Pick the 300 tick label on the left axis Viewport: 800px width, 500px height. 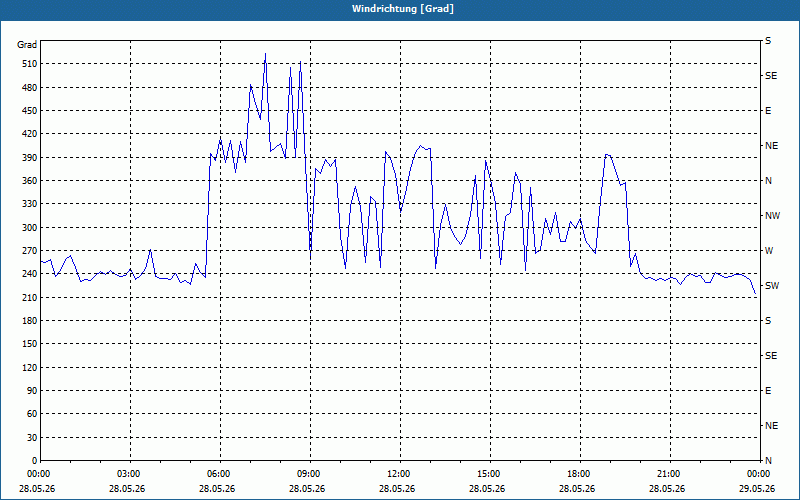29,228
